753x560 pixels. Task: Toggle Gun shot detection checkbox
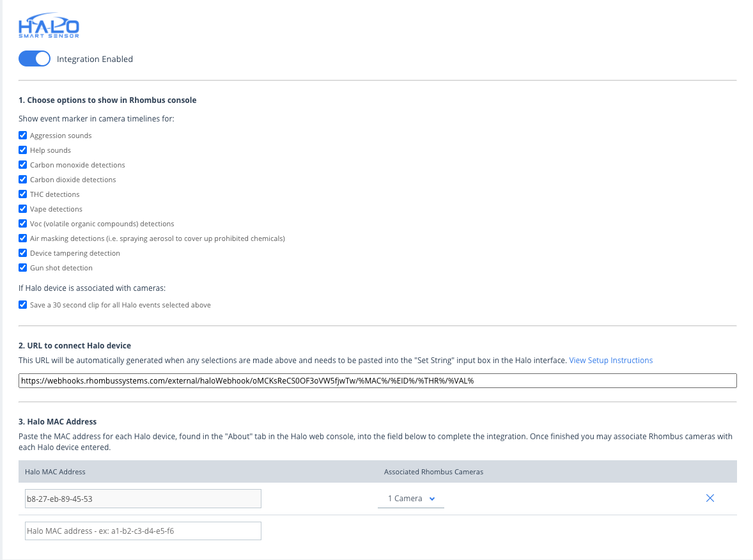coord(23,268)
